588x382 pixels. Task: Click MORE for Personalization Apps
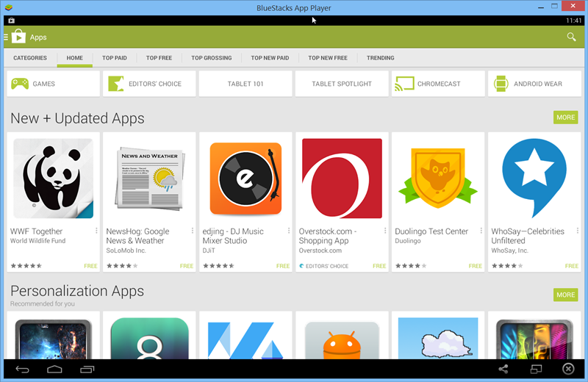(x=565, y=295)
